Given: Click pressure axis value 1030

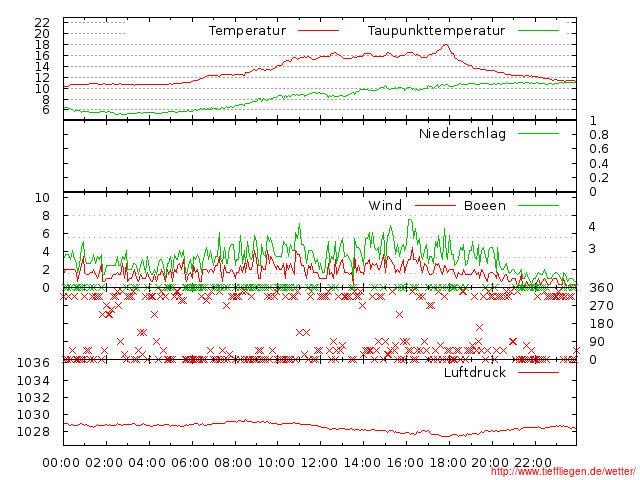Looking at the screenshot, I should tap(33, 415).
